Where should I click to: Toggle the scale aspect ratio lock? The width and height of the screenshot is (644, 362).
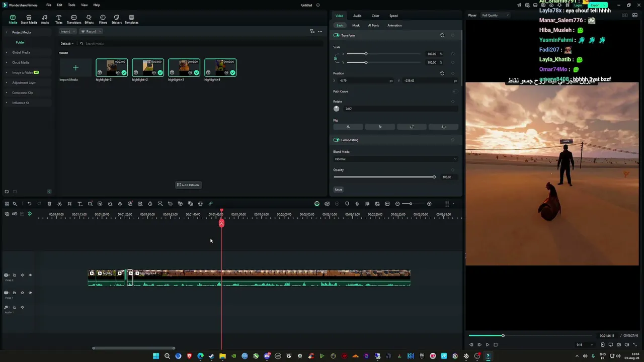point(336,58)
